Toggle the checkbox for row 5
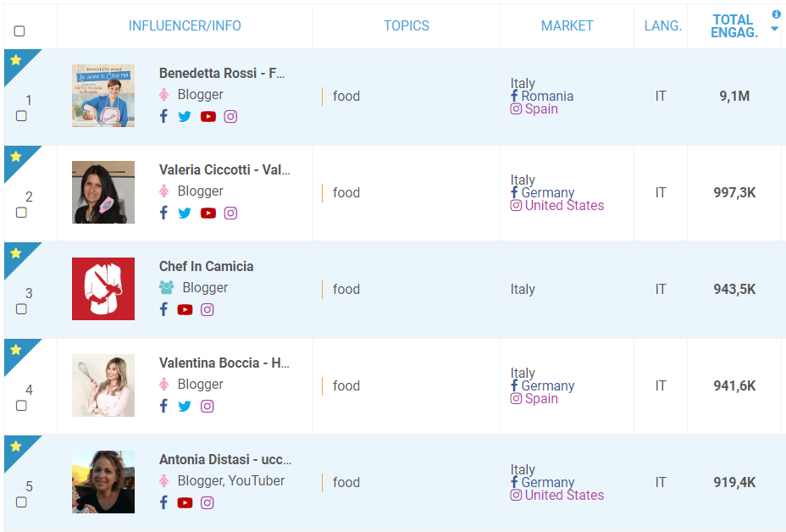 (x=21, y=502)
